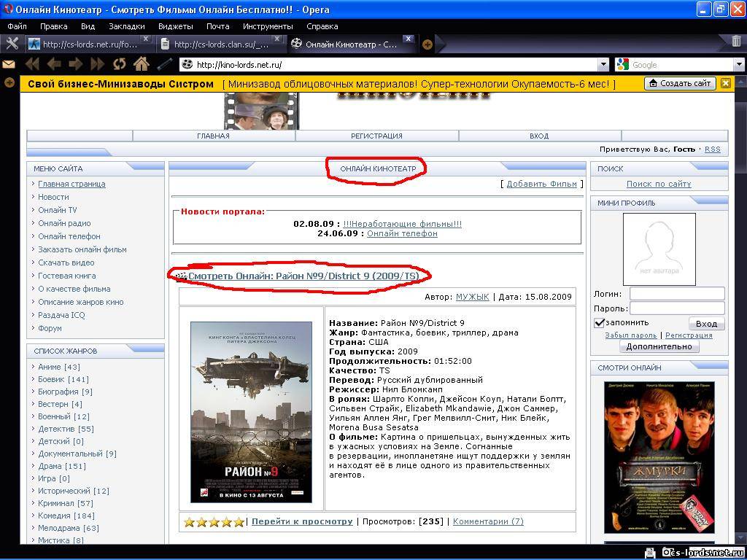Click the wand icon in address toolbar
Viewport: 747px width, 560px height.
pyautogui.click(x=165, y=64)
